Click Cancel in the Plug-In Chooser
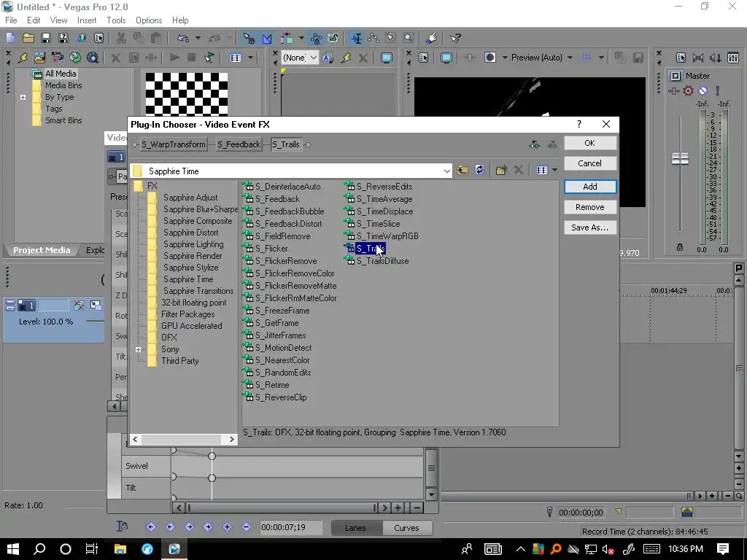Image resolution: width=747 pixels, height=560 pixels. [589, 163]
